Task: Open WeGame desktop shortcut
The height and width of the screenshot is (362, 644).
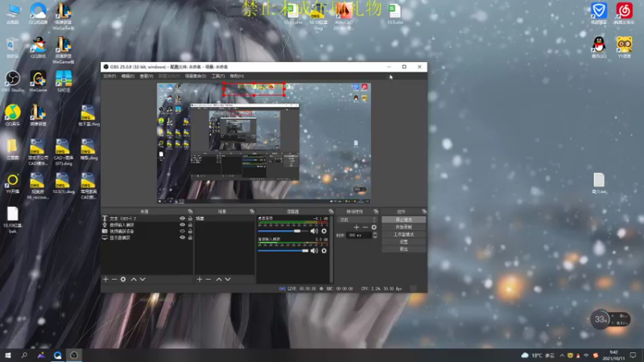Action: pyautogui.click(x=38, y=81)
